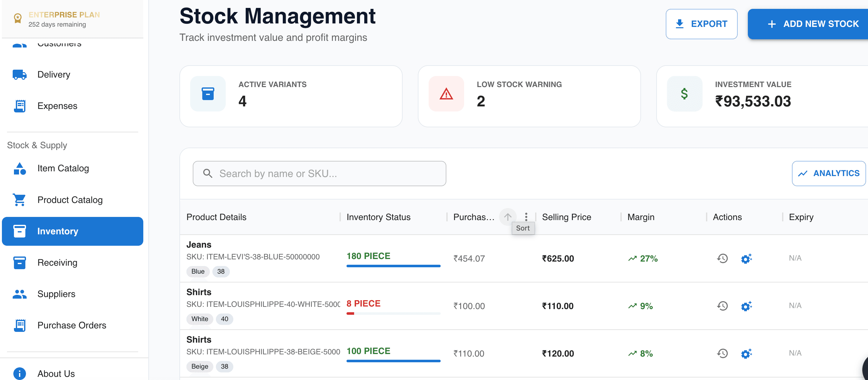Click SKU ITEM-LEVI'S-38-BLUE-50000000

tap(253, 257)
